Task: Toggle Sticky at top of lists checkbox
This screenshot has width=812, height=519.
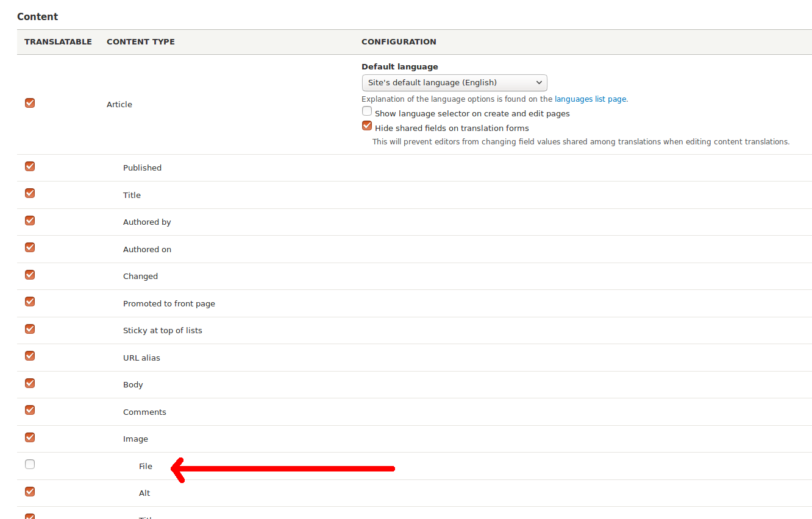Action: 29,328
